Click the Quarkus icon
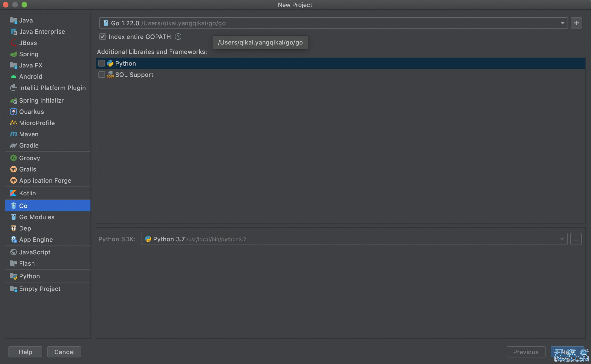This screenshot has width=591, height=364. (x=14, y=112)
